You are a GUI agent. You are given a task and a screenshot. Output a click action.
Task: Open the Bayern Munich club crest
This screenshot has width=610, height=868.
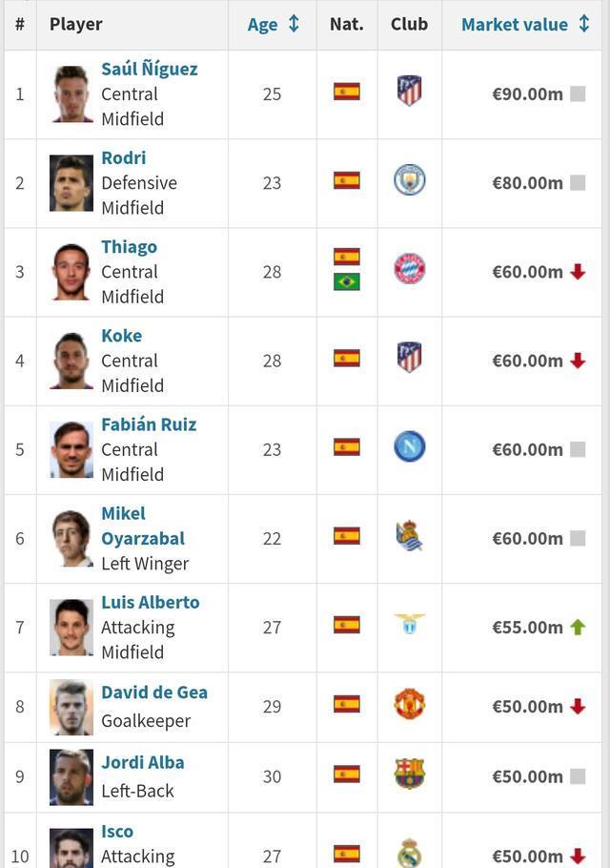409,268
